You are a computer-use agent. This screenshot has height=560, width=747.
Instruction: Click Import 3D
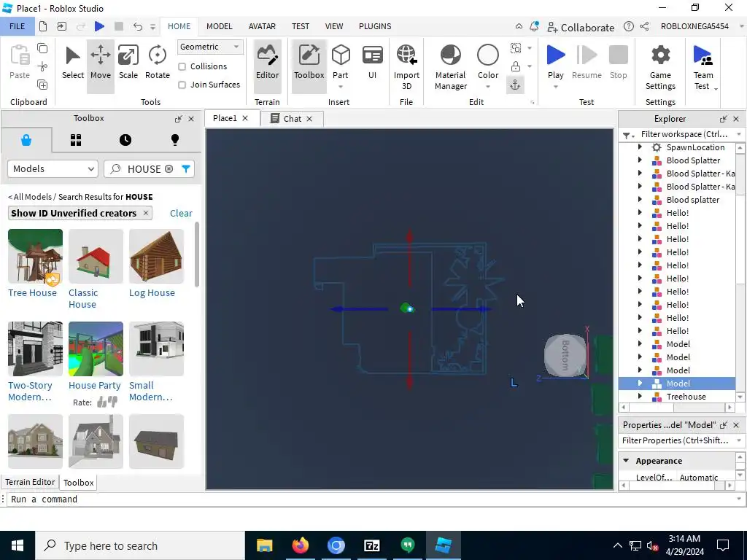(406, 67)
